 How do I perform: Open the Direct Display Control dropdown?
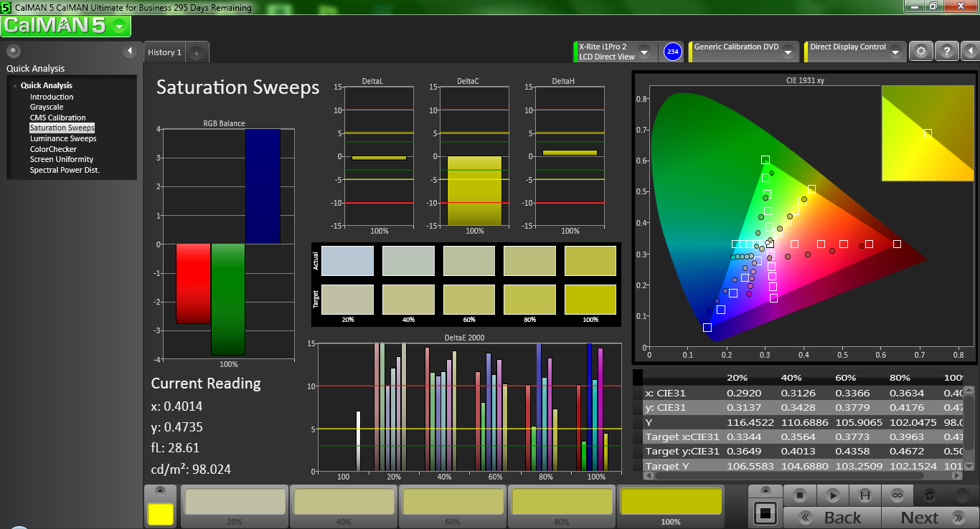[x=895, y=52]
